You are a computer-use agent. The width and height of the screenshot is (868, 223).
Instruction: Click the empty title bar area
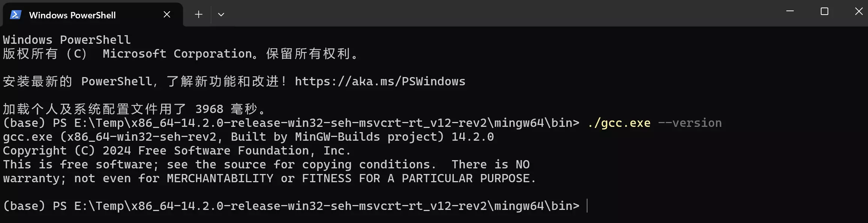click(x=487, y=13)
